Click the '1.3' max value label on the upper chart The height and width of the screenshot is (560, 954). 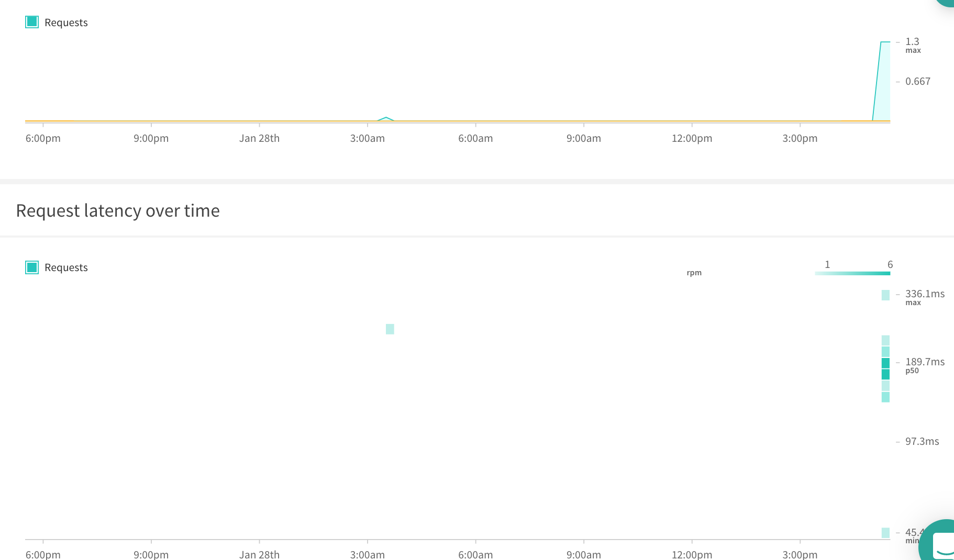coord(912,41)
